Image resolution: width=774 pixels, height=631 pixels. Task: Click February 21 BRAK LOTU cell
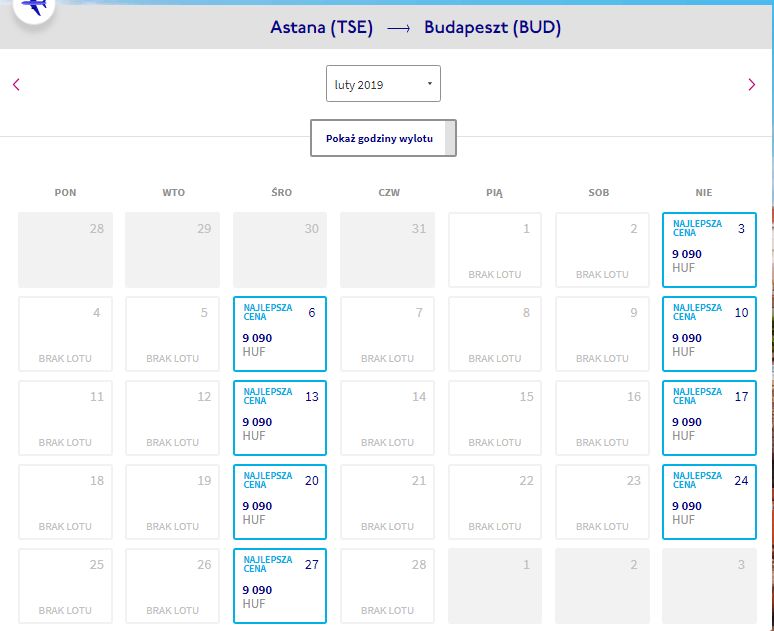pyautogui.click(x=387, y=502)
